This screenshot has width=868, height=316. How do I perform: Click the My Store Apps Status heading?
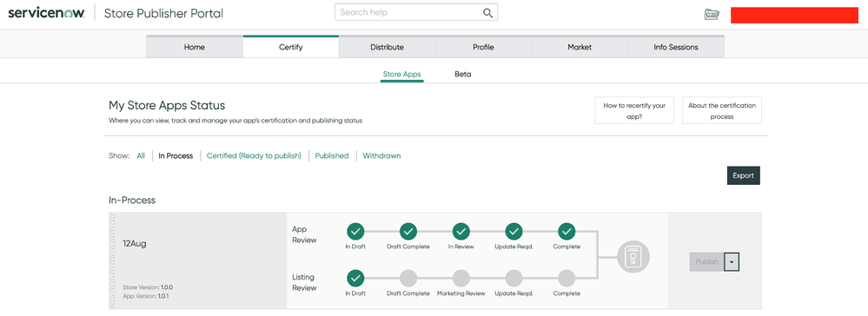pyautogui.click(x=167, y=106)
